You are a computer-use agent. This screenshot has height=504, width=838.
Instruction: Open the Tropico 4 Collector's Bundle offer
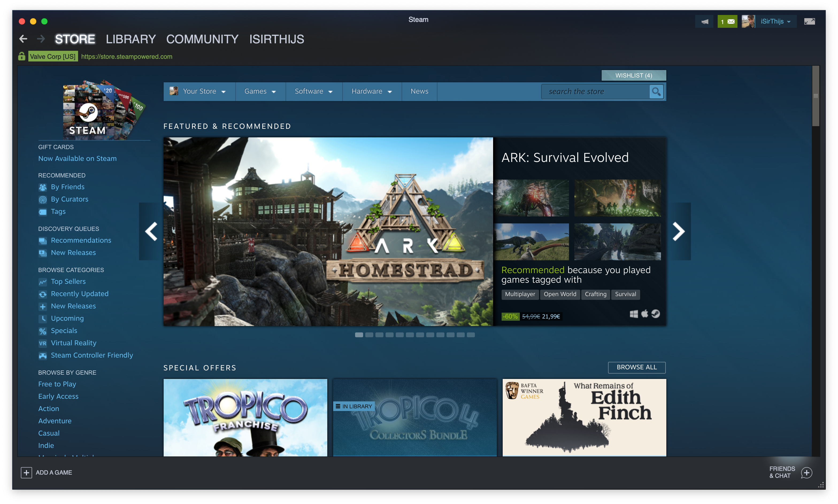point(414,417)
